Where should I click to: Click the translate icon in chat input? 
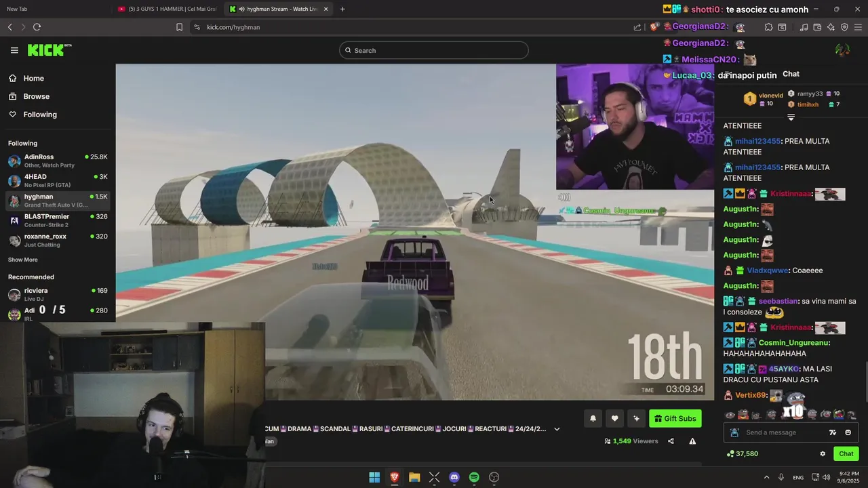click(833, 432)
